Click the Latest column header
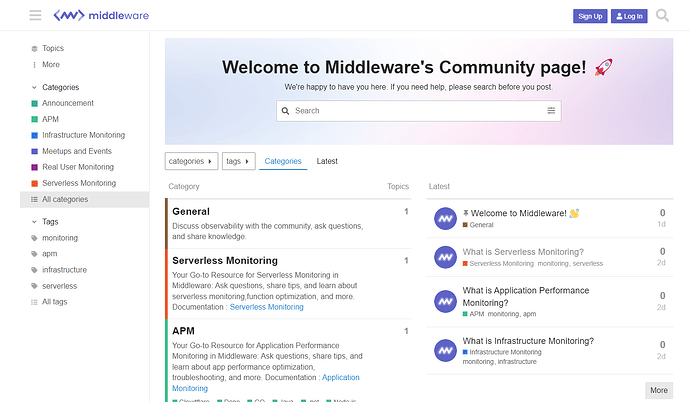The image size is (690, 402). [439, 186]
